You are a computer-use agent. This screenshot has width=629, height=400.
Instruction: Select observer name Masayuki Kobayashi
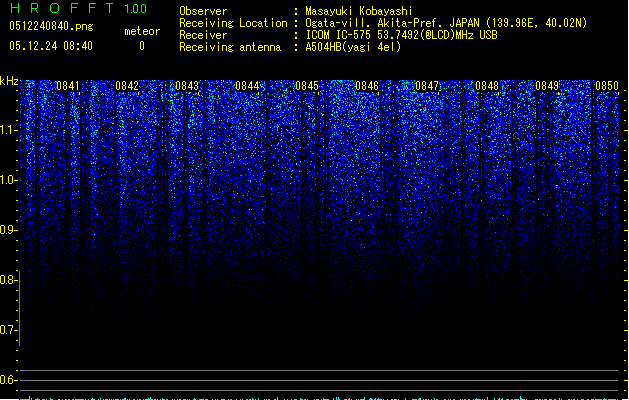[359, 11]
